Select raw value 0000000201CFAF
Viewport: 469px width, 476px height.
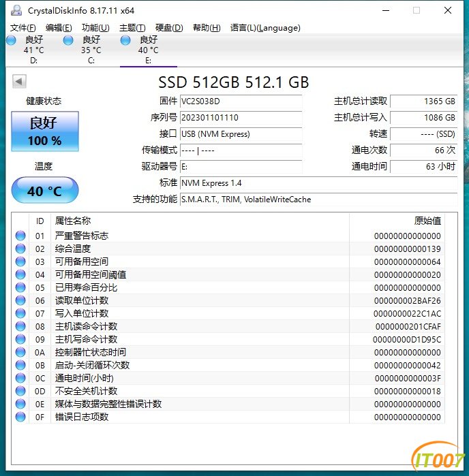[408, 327]
